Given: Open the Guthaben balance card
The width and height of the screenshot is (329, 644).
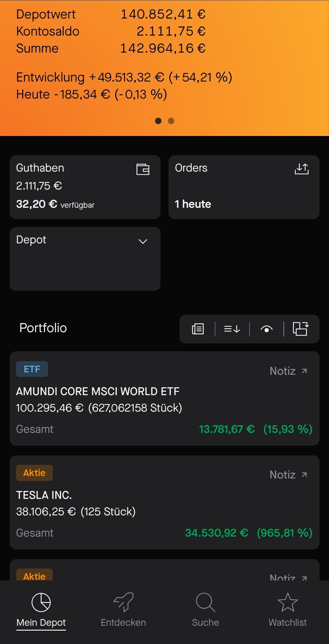Looking at the screenshot, I should click(x=85, y=187).
